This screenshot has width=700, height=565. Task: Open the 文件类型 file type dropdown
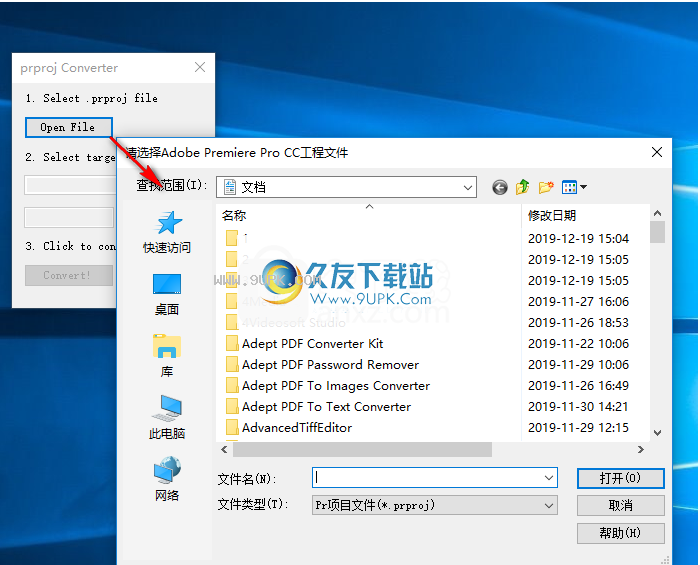pos(435,505)
